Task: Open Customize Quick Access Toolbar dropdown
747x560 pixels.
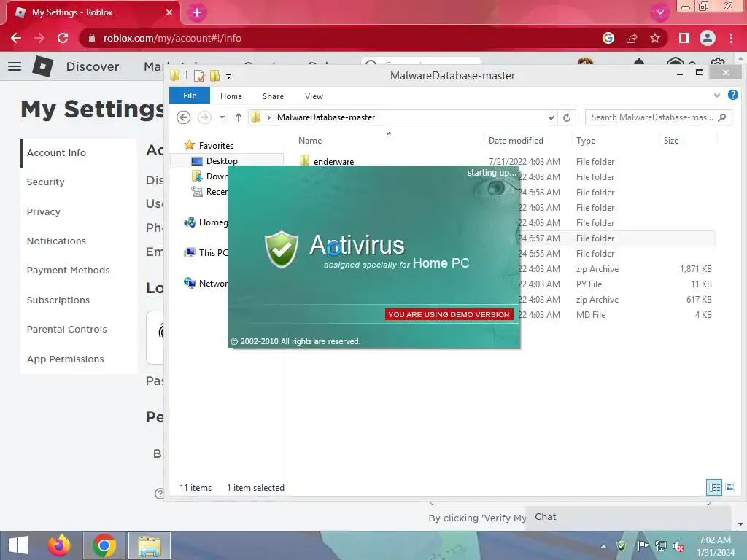Action: [228, 76]
